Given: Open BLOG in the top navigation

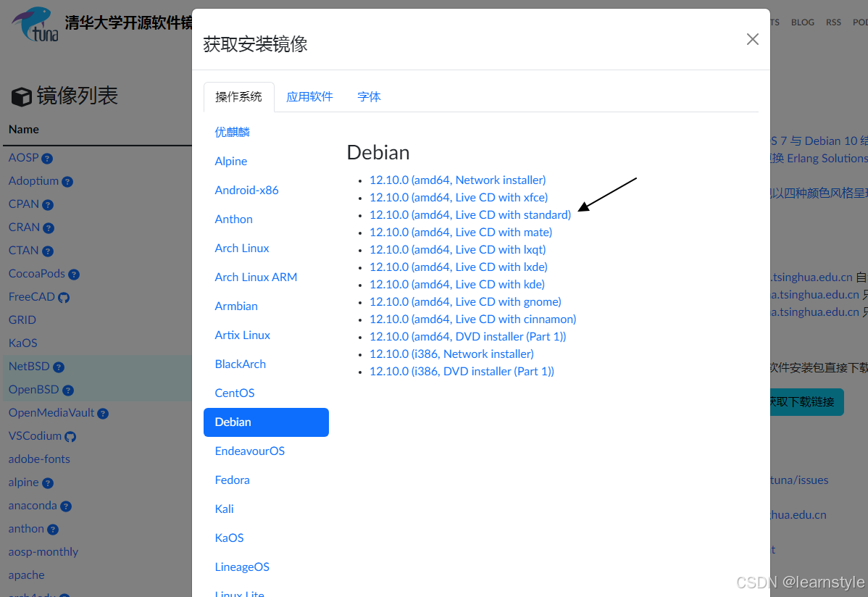Looking at the screenshot, I should pos(802,22).
